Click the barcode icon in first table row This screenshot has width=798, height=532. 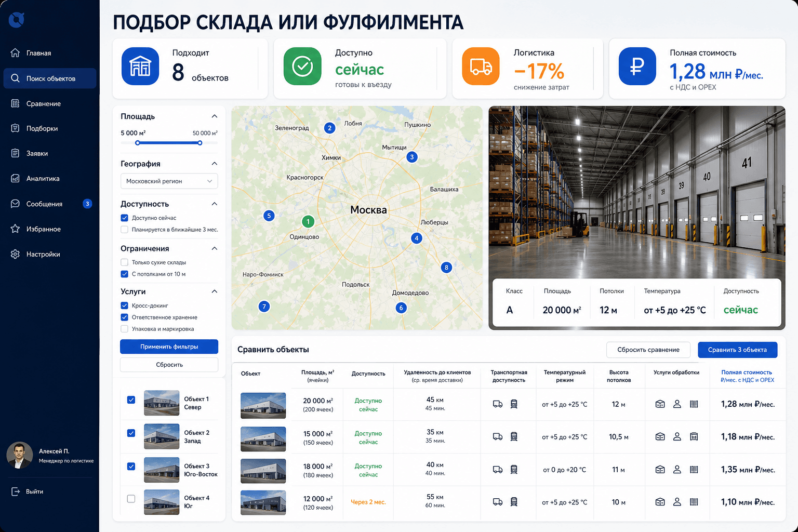(694, 404)
